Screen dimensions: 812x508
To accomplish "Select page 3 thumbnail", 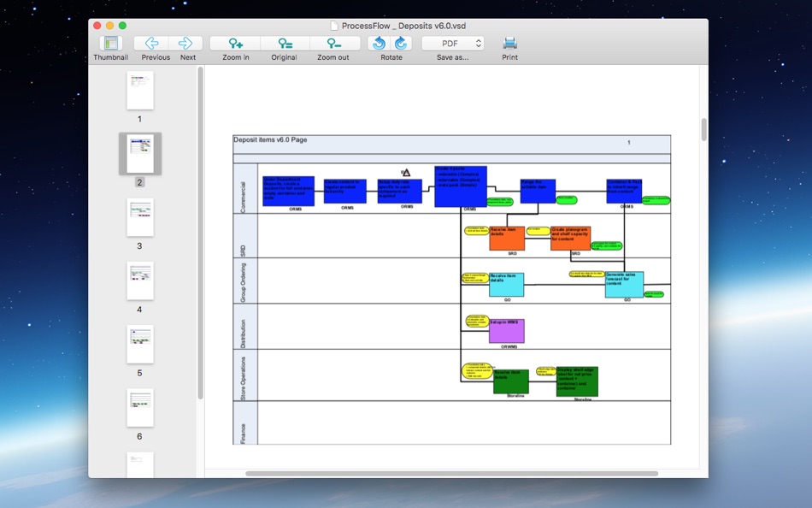I will click(x=140, y=217).
